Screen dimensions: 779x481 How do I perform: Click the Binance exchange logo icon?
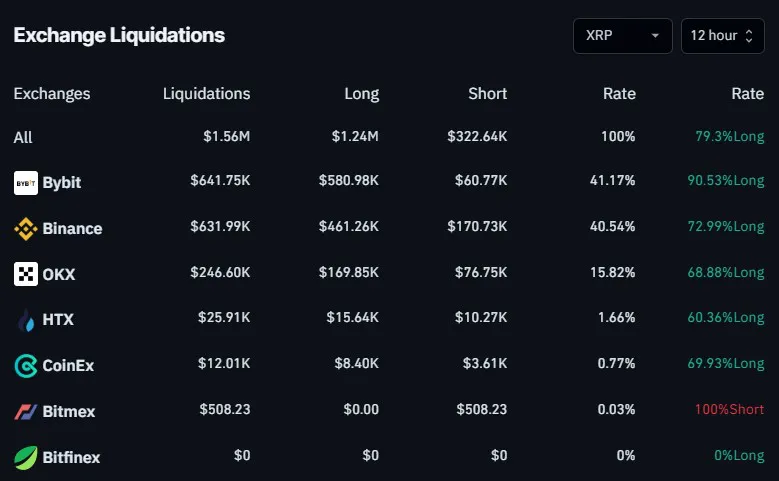tap(25, 229)
